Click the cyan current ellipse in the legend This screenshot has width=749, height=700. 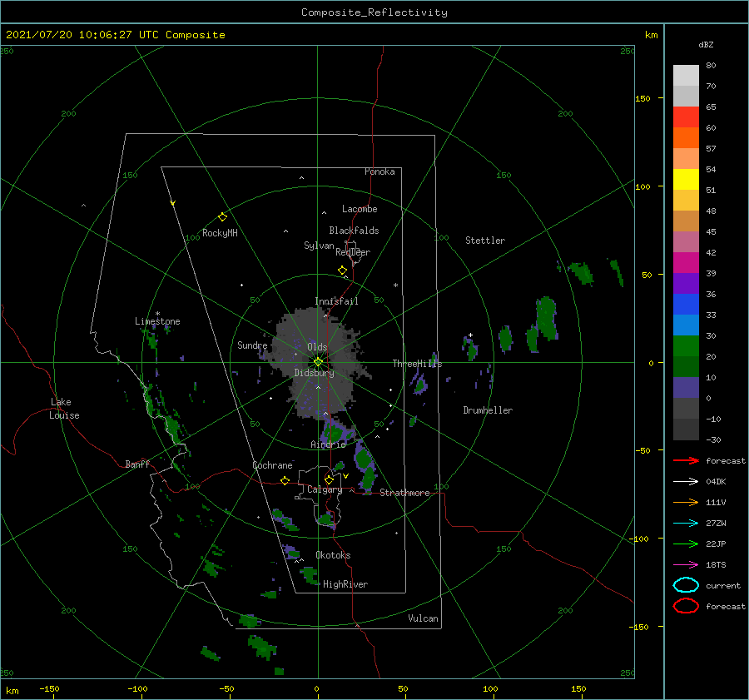686,585
